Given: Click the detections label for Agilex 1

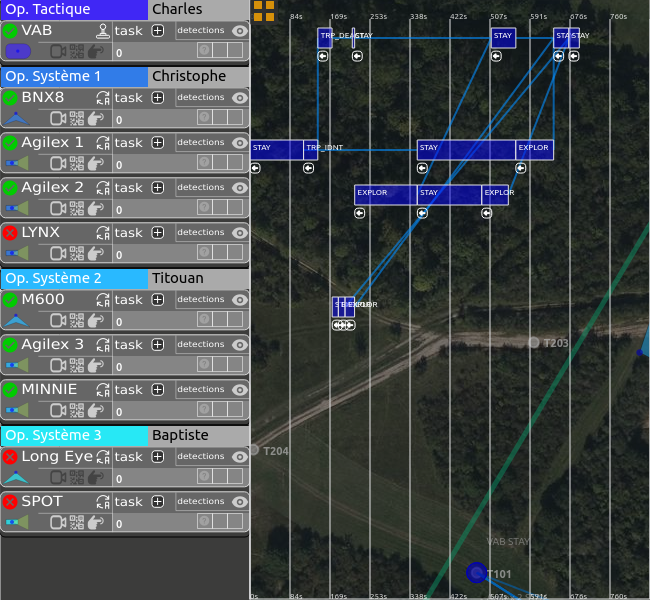Looking at the screenshot, I should pyautogui.click(x=201, y=143).
